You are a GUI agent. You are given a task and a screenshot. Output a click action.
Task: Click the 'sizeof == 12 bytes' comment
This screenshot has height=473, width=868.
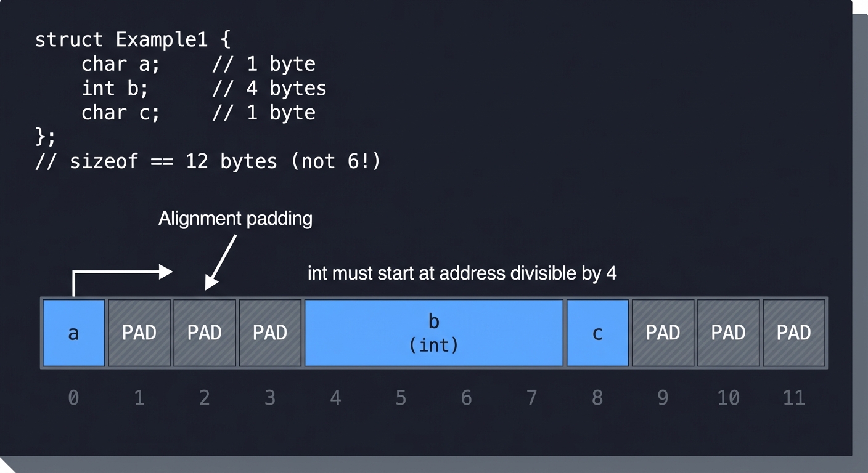[x=208, y=161]
